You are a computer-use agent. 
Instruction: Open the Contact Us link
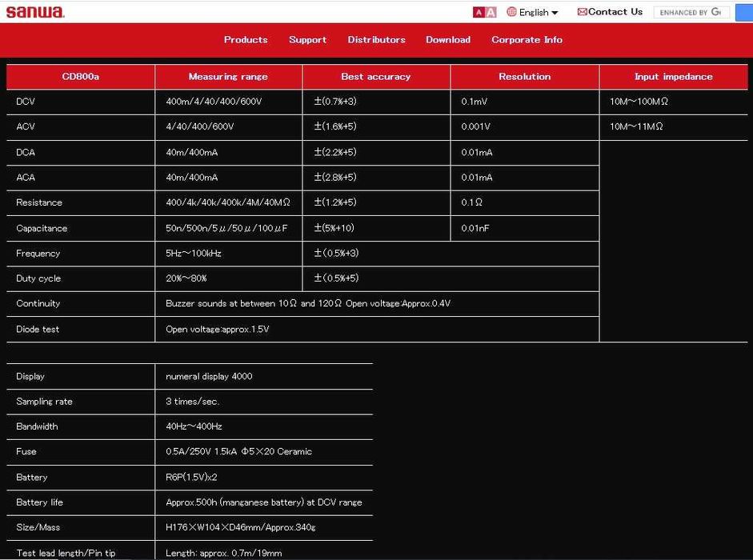pyautogui.click(x=615, y=12)
